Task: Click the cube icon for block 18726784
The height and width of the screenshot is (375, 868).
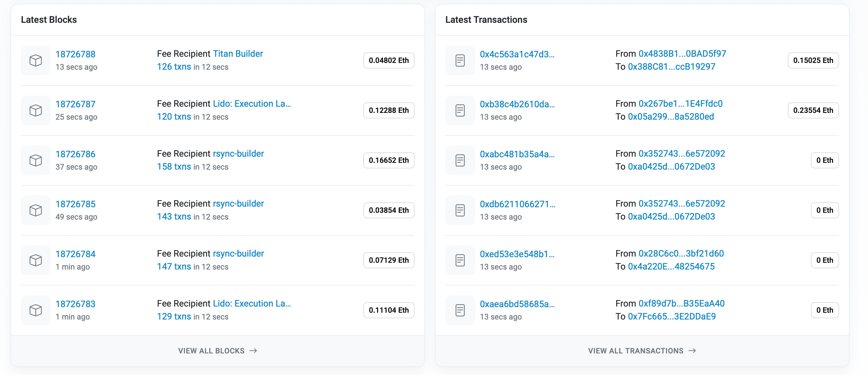Action: [x=36, y=260]
